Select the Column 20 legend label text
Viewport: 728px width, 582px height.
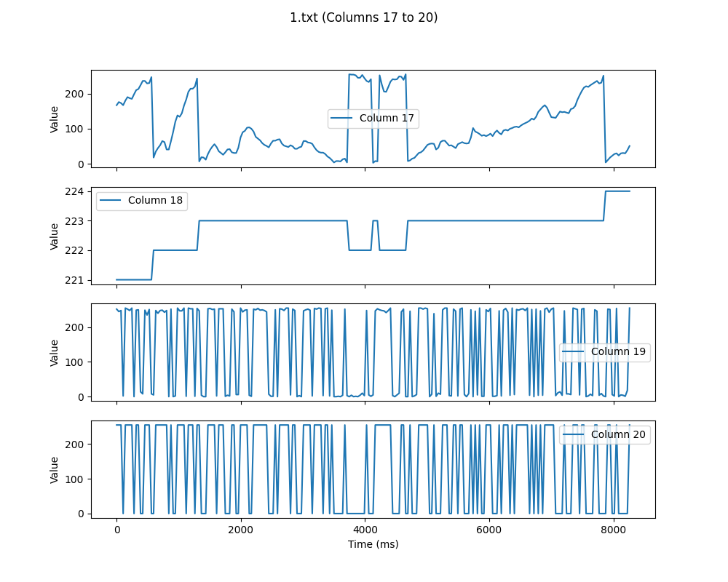pyautogui.click(x=617, y=435)
